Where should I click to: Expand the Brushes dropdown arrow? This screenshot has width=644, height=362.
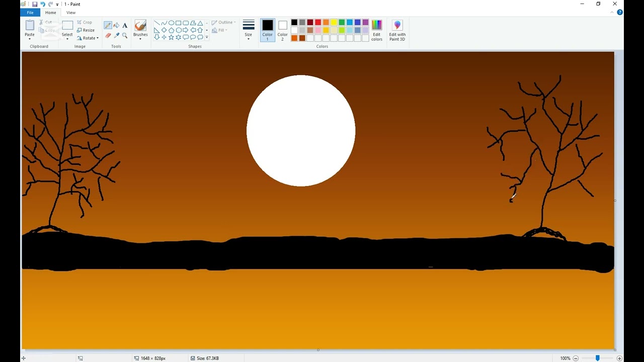click(x=140, y=39)
